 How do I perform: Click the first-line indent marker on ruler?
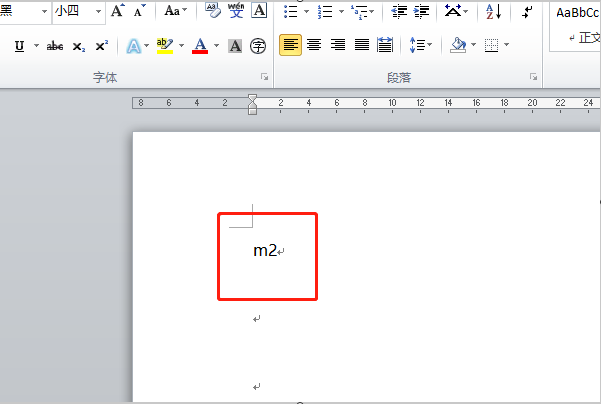point(252,98)
